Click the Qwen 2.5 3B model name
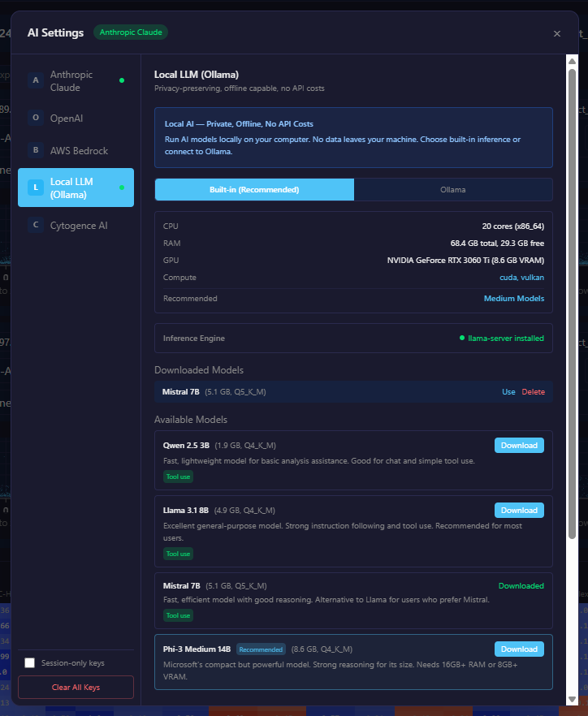 [186, 445]
